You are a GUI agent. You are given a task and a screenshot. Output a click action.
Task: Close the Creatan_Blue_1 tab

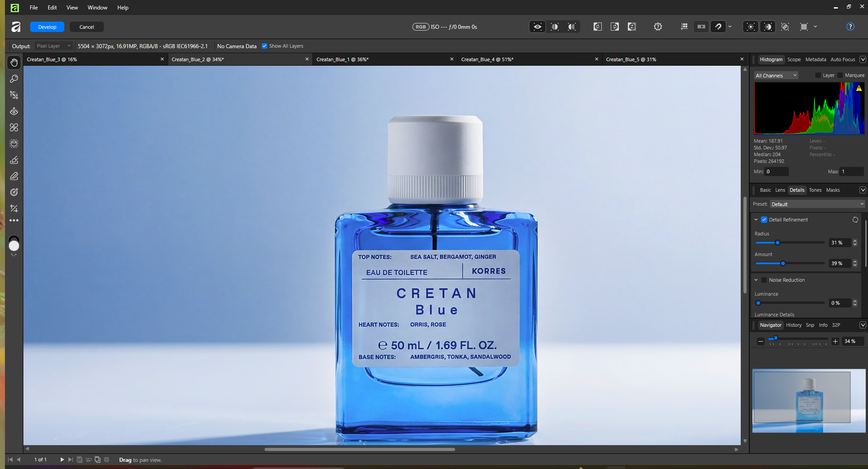coord(452,59)
